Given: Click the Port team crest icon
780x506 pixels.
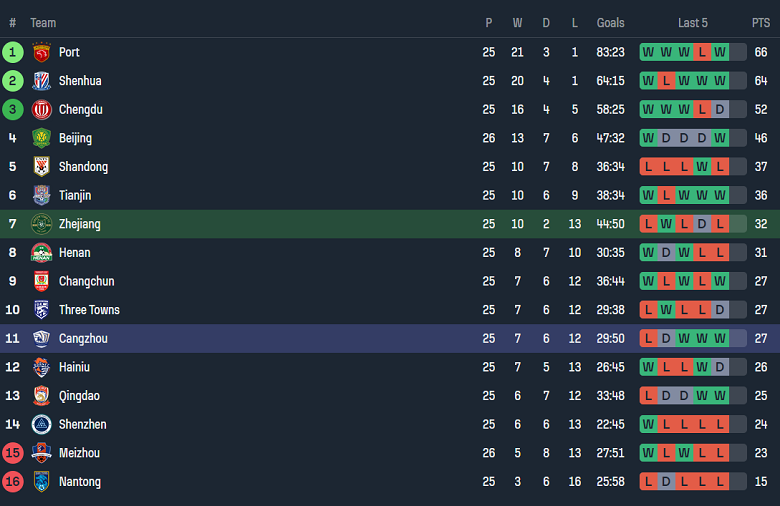Looking at the screenshot, I should tap(41, 52).
